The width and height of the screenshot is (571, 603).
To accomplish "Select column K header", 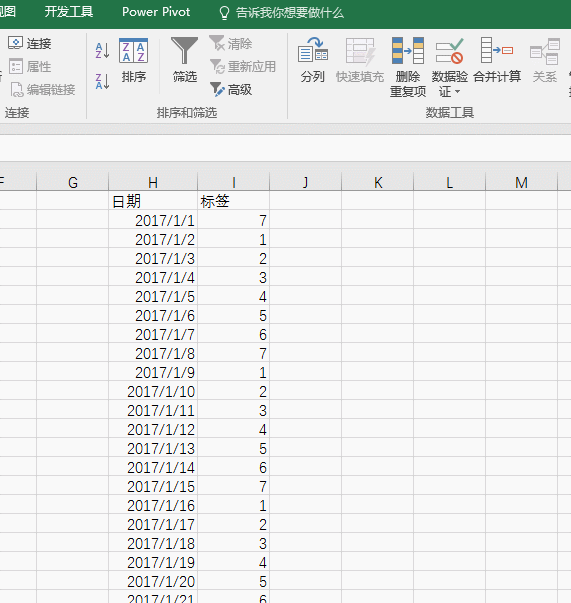I will [378, 182].
